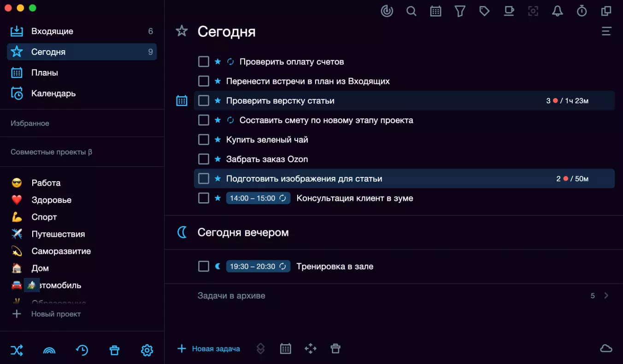The width and height of the screenshot is (623, 364).
Task: Open the list view menu icon beside Сегодня
Action: [606, 31]
